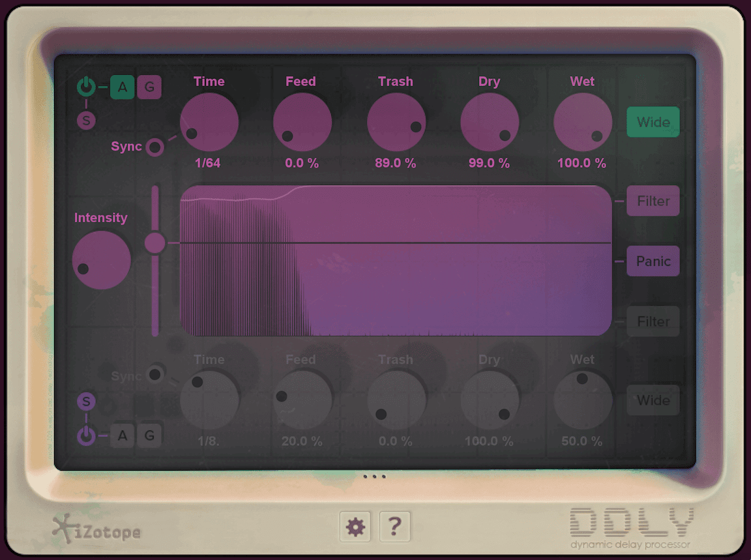Open help via the question mark
Image resolution: width=751 pixels, height=560 pixels.
tap(394, 527)
